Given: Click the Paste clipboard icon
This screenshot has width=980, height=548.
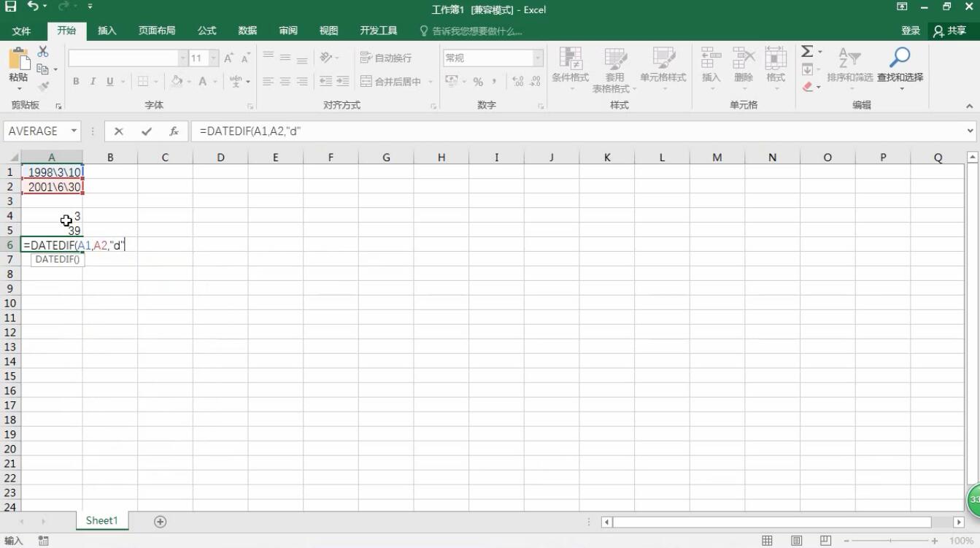Looking at the screenshot, I should pos(18,60).
